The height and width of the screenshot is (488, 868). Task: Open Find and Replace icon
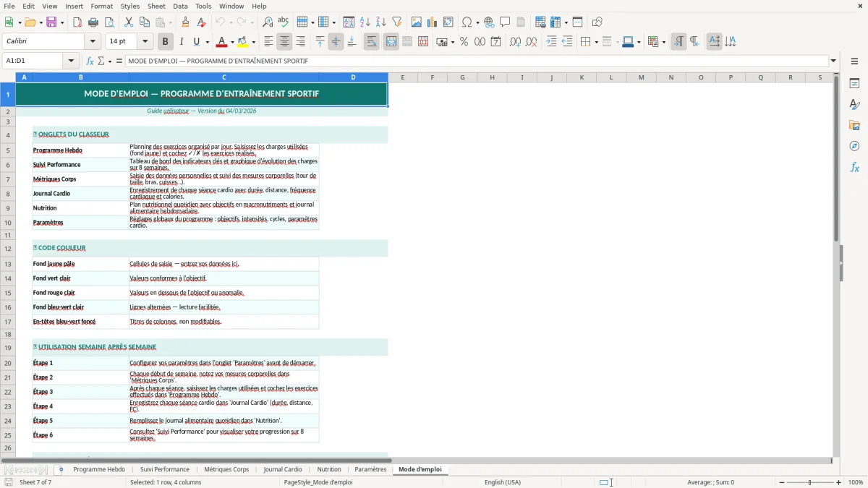(268, 22)
